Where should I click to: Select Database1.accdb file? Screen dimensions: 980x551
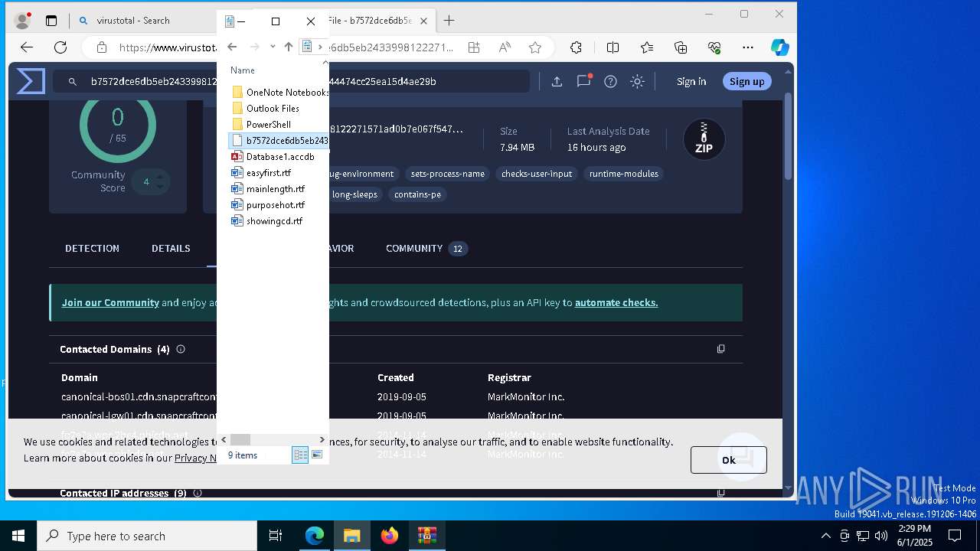coord(273,156)
